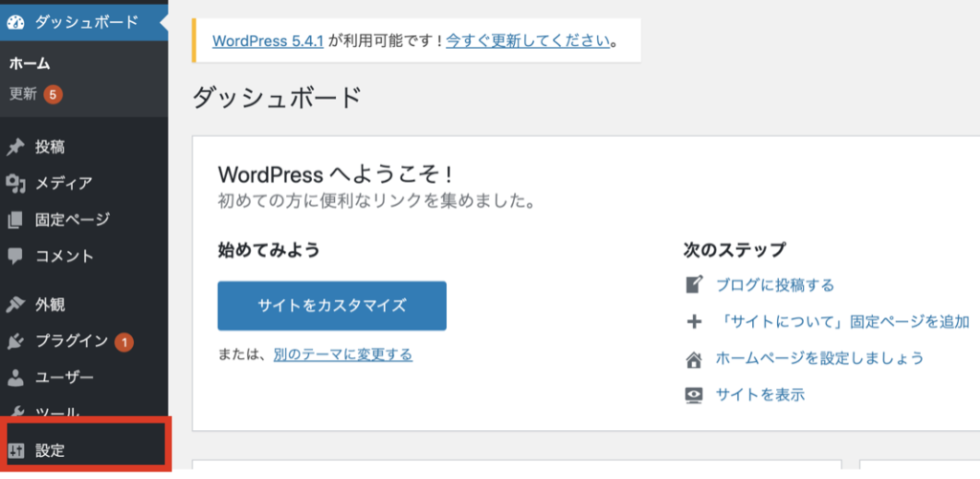The height and width of the screenshot is (479, 980).
Task: Click the house icon next to ホームページを設定しましょう
Action: coord(695,359)
